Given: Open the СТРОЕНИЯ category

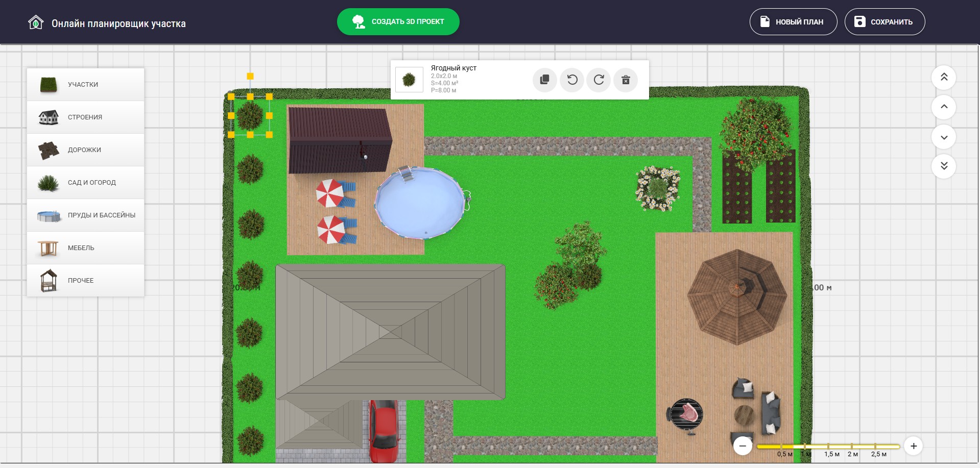Looking at the screenshot, I should coord(85,117).
